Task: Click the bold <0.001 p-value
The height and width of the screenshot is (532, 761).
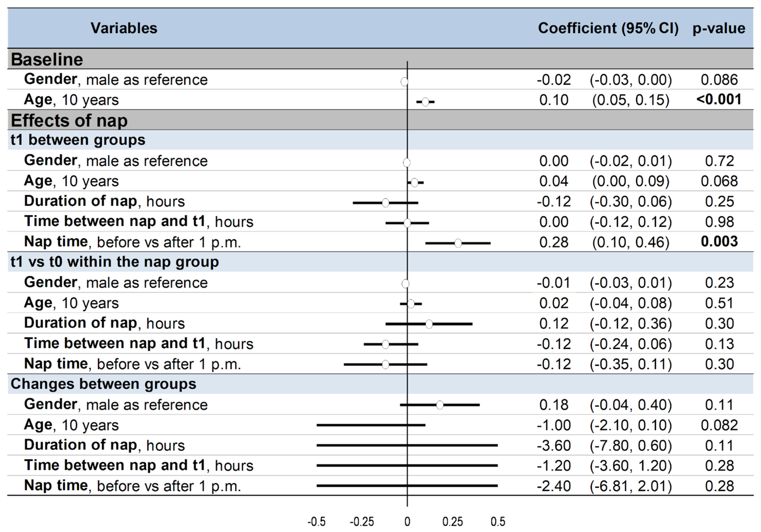Action: coord(719,99)
